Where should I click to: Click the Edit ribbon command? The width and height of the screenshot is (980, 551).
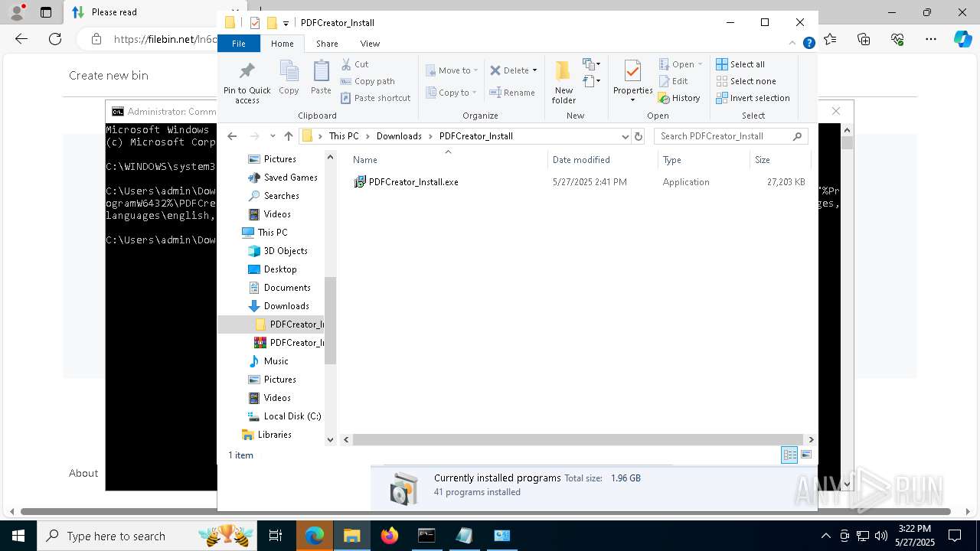[673, 81]
